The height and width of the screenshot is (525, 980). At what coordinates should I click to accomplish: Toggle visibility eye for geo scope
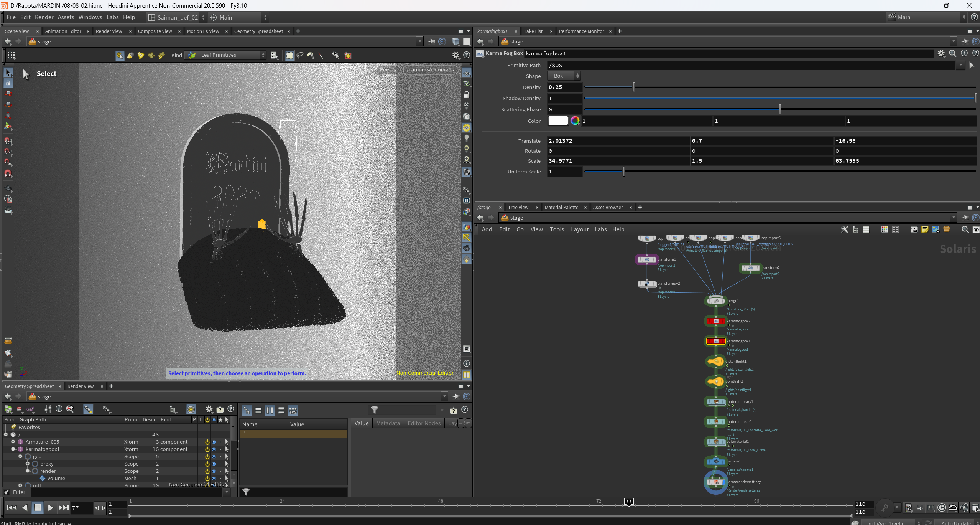tap(214, 457)
